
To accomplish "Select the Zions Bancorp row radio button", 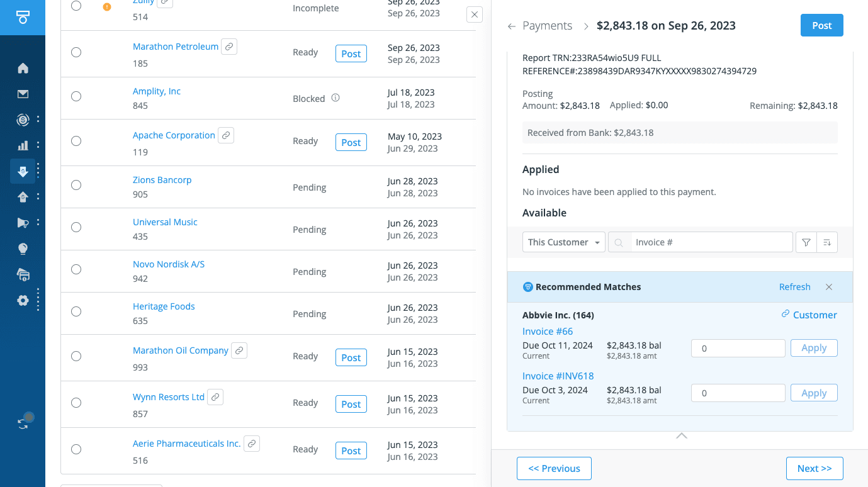I will click(76, 185).
